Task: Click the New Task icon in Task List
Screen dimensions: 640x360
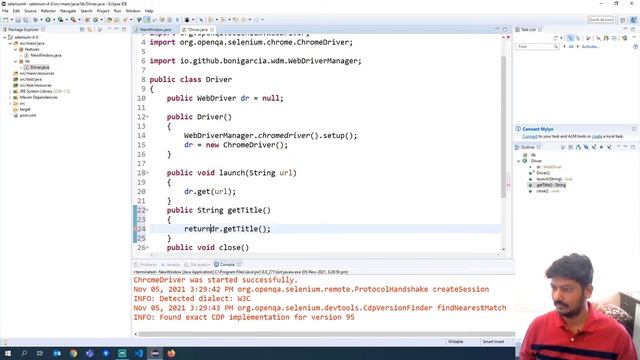Action: [x=556, y=38]
